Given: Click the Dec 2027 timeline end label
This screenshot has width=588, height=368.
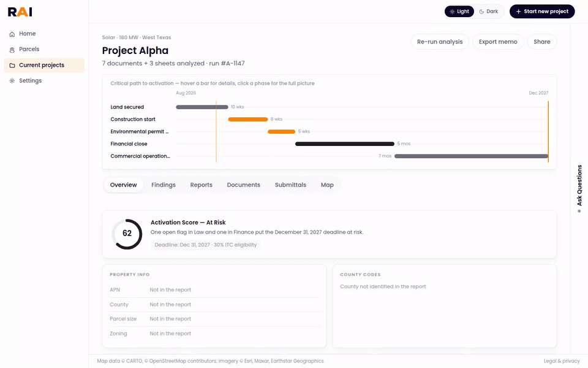Looking at the screenshot, I should click(538, 93).
